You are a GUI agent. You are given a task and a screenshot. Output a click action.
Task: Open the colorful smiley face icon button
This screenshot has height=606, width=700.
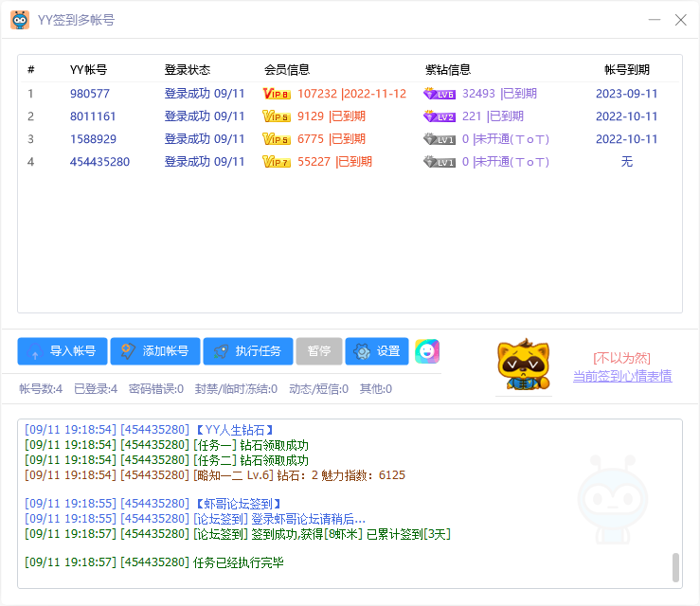tap(427, 351)
